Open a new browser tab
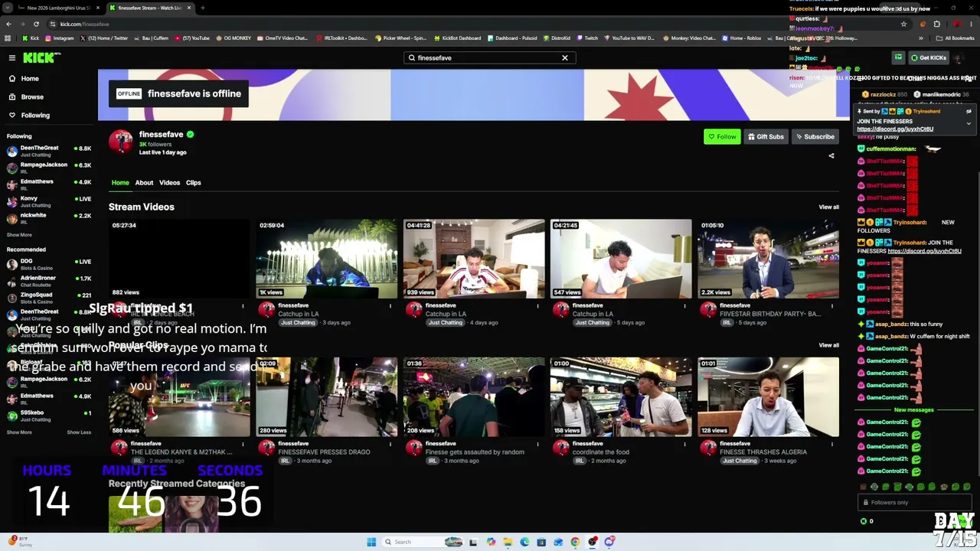980x551 pixels. tap(203, 8)
